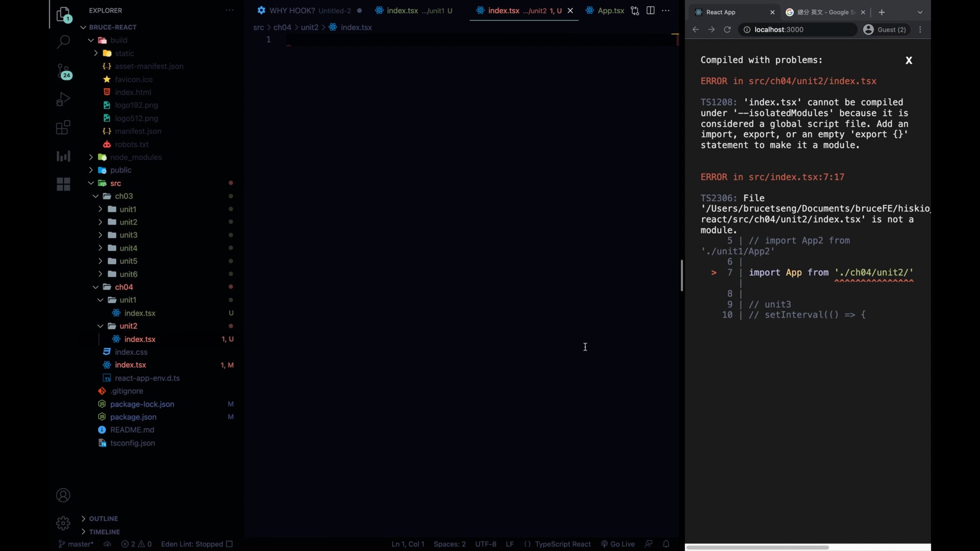Switch to the App.tsx editor tab
Image resolution: width=980 pixels, height=551 pixels.
point(605,11)
